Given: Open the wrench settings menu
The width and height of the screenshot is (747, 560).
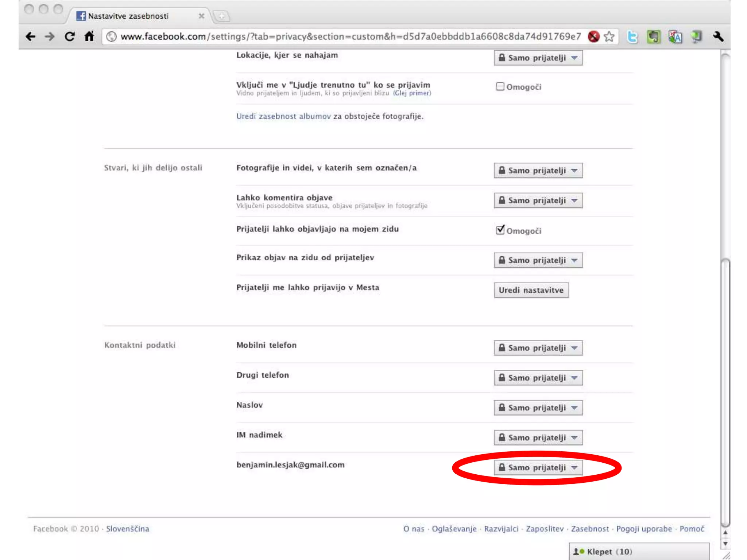Looking at the screenshot, I should [x=718, y=36].
